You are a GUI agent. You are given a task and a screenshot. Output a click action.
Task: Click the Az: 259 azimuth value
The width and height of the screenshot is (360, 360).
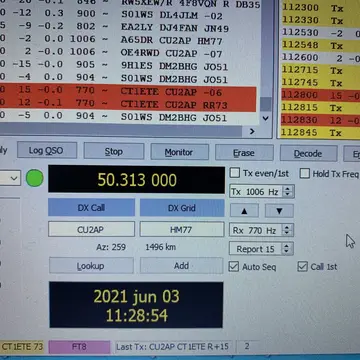click(111, 247)
